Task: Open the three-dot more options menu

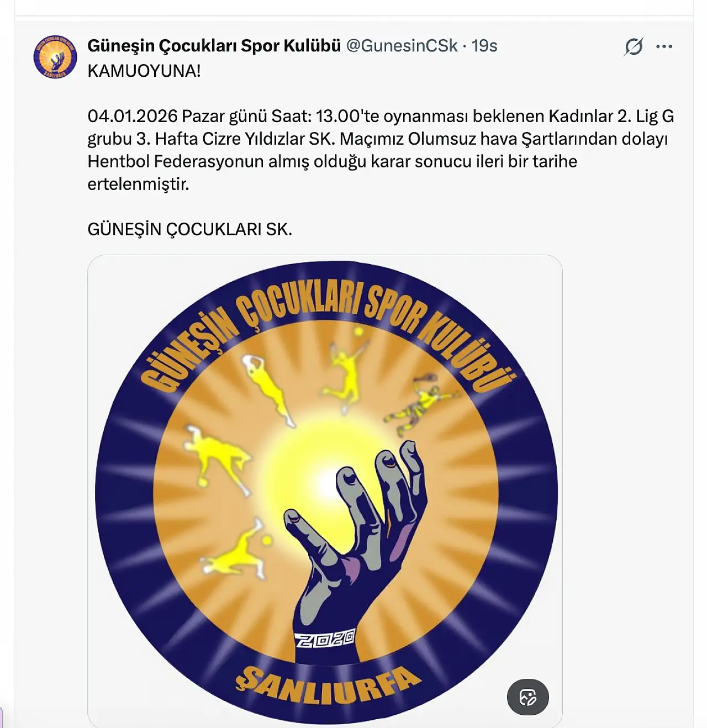Action: pyautogui.click(x=664, y=46)
